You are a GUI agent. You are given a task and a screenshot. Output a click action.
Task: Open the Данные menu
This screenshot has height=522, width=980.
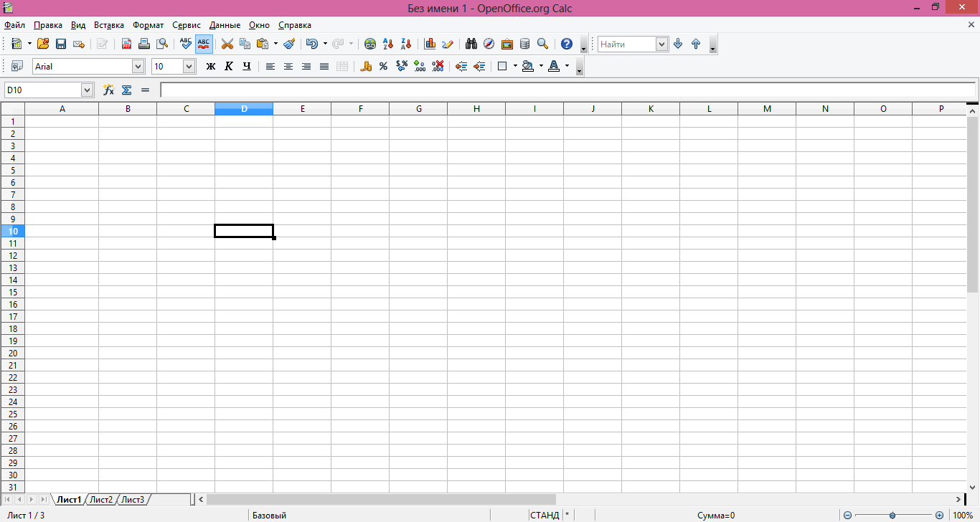(x=225, y=24)
